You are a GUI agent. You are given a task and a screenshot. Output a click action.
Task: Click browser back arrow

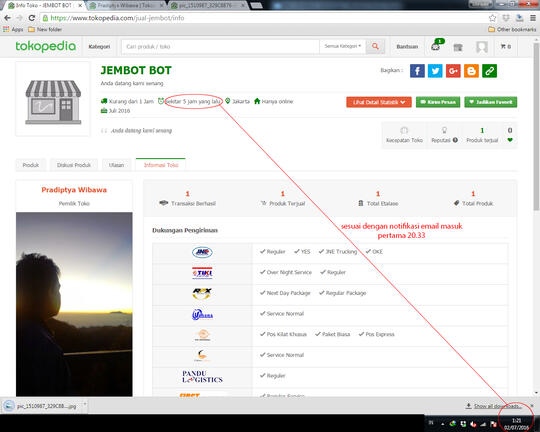click(x=8, y=18)
